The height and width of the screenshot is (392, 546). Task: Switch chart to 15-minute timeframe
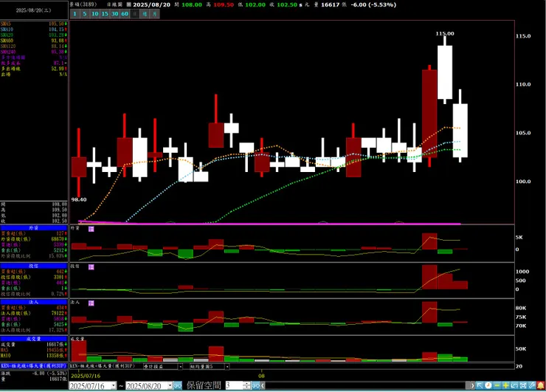point(105,14)
